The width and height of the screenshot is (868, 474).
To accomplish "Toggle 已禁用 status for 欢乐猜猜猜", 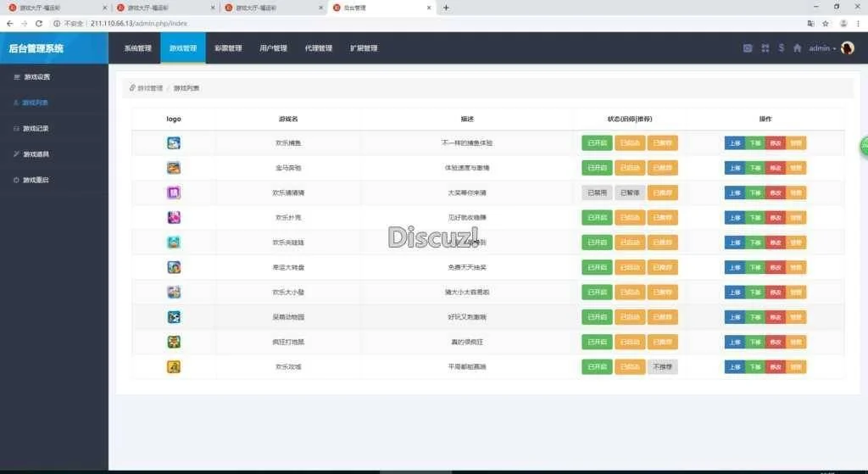I will [x=597, y=192].
